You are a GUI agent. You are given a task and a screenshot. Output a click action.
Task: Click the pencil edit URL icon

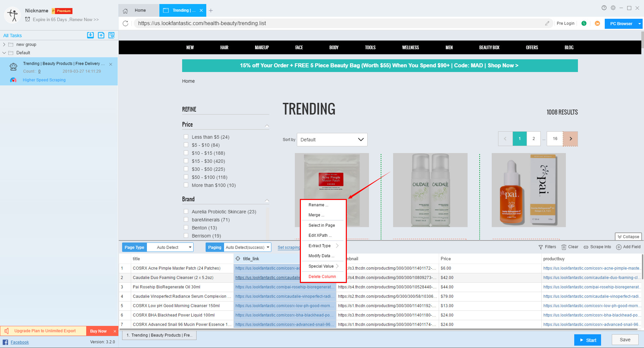pos(547,23)
